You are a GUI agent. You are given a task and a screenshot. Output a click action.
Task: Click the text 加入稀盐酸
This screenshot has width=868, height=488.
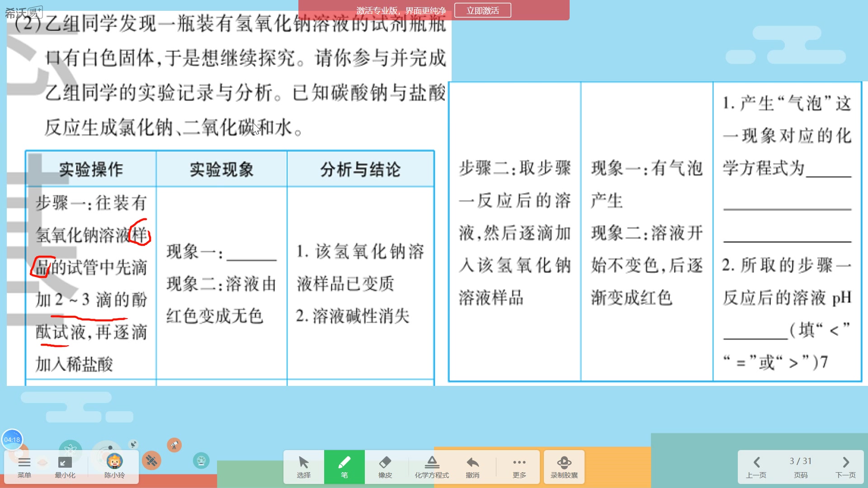74,364
